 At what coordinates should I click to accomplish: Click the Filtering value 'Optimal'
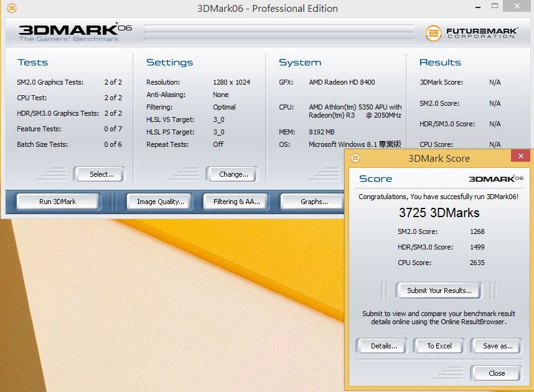tap(224, 107)
